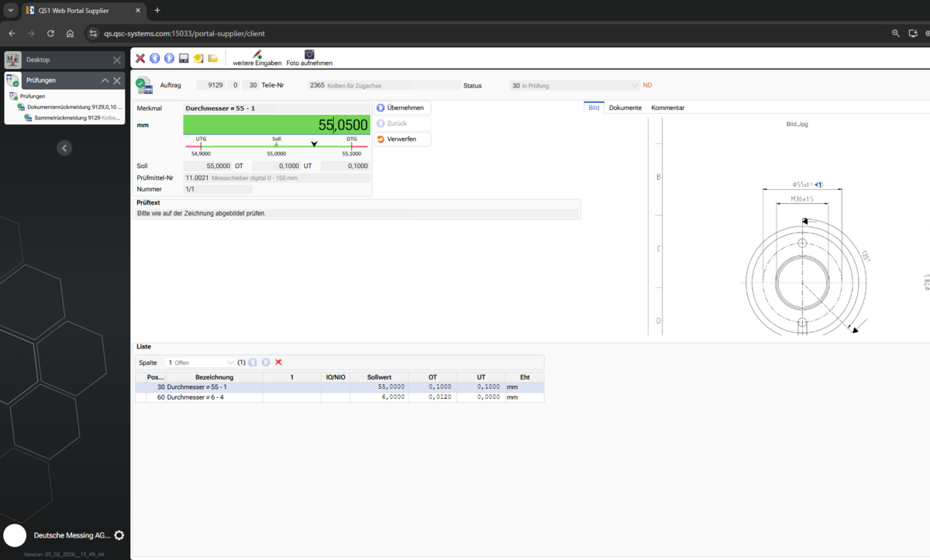The height and width of the screenshot is (560, 930).
Task: Open the Status dropdown showing In Prüfung
Action: [x=574, y=85]
